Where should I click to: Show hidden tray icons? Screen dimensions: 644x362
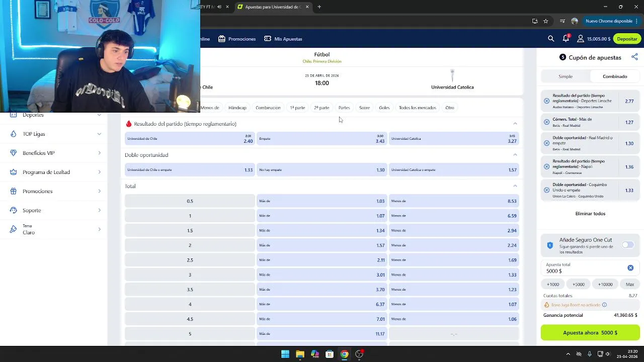568,354
